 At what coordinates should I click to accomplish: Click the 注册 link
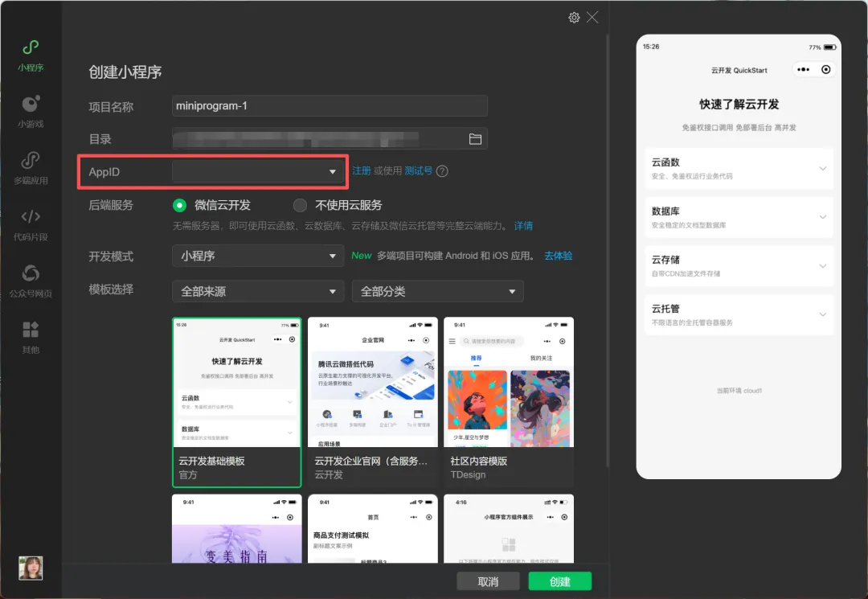[x=362, y=171]
